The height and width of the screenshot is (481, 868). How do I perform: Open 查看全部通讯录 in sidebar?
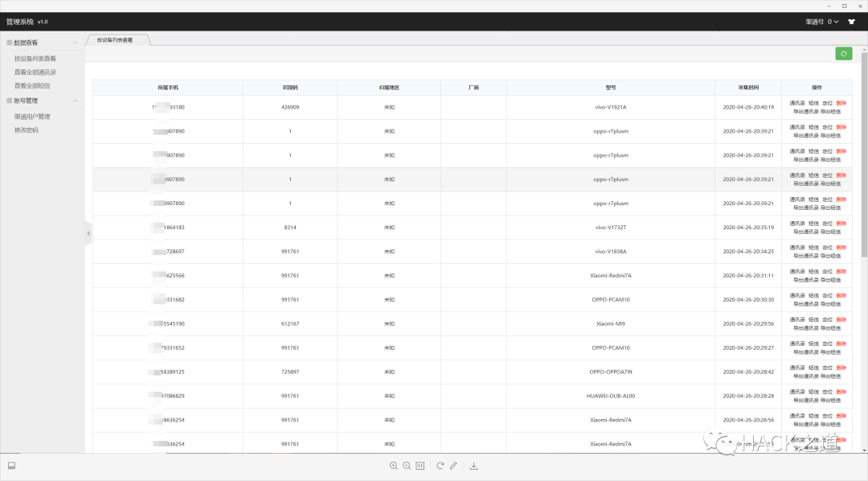35,72
